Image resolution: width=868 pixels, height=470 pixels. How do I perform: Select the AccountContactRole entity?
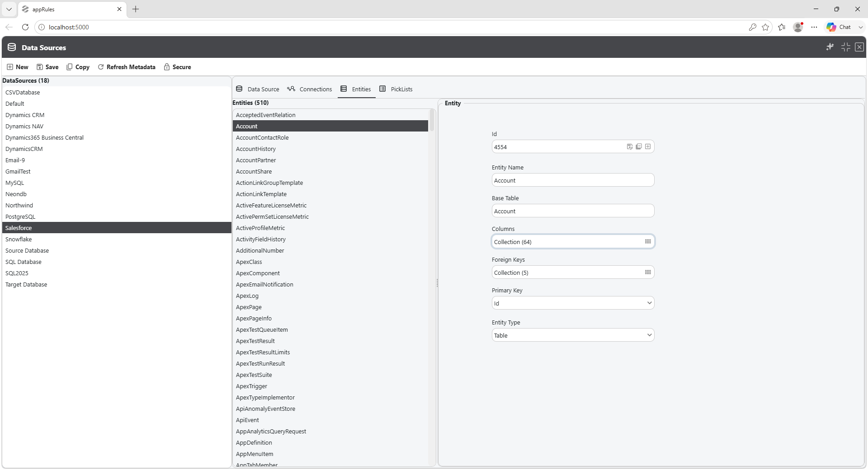point(330,137)
